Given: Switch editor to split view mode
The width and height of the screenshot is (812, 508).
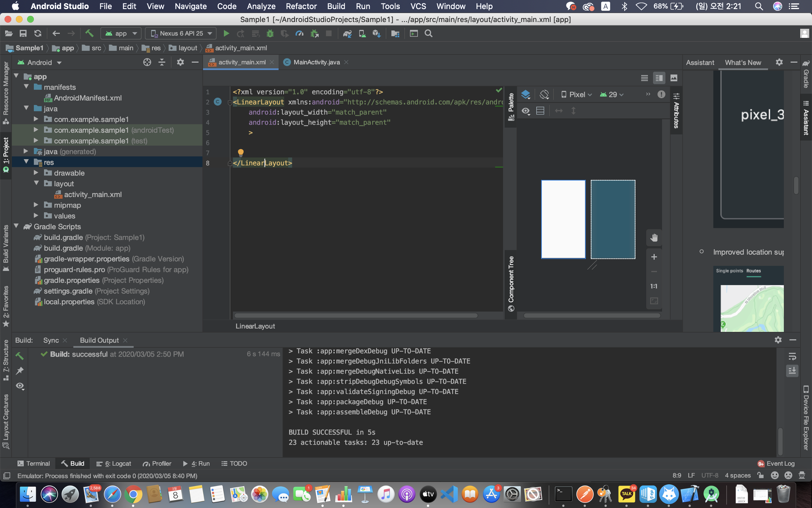Looking at the screenshot, I should pos(659,78).
